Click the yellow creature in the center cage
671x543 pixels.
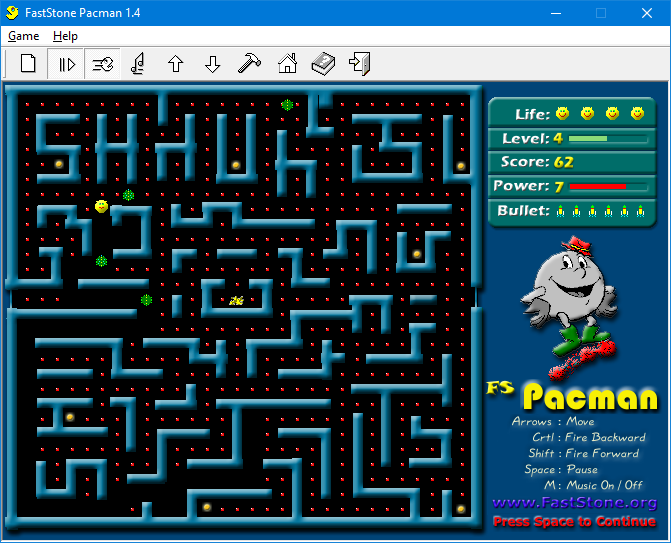[236, 301]
